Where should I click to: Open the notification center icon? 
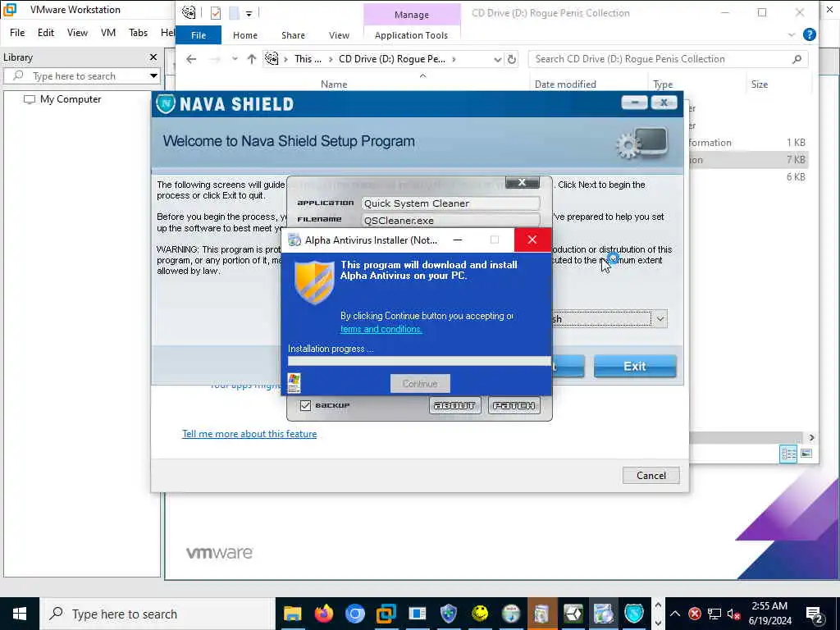(815, 614)
